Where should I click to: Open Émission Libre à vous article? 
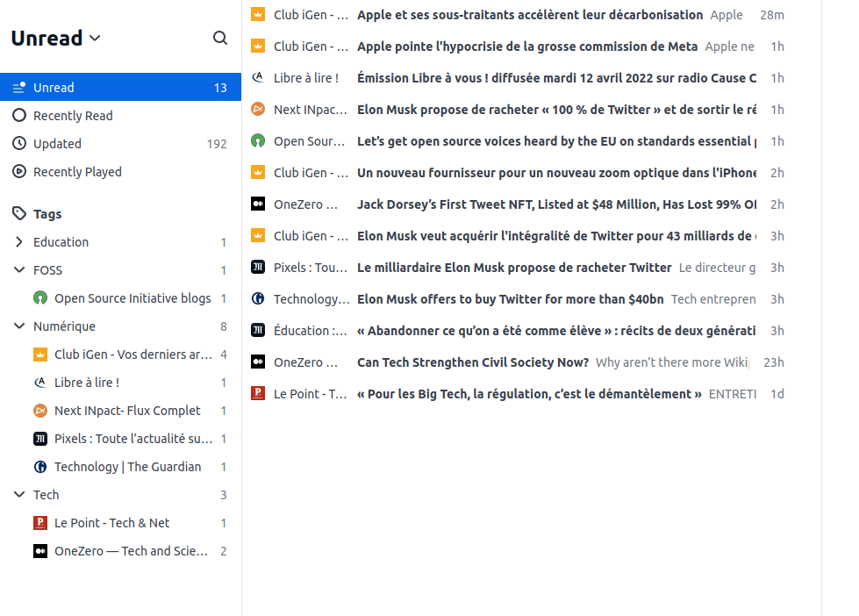coord(556,78)
